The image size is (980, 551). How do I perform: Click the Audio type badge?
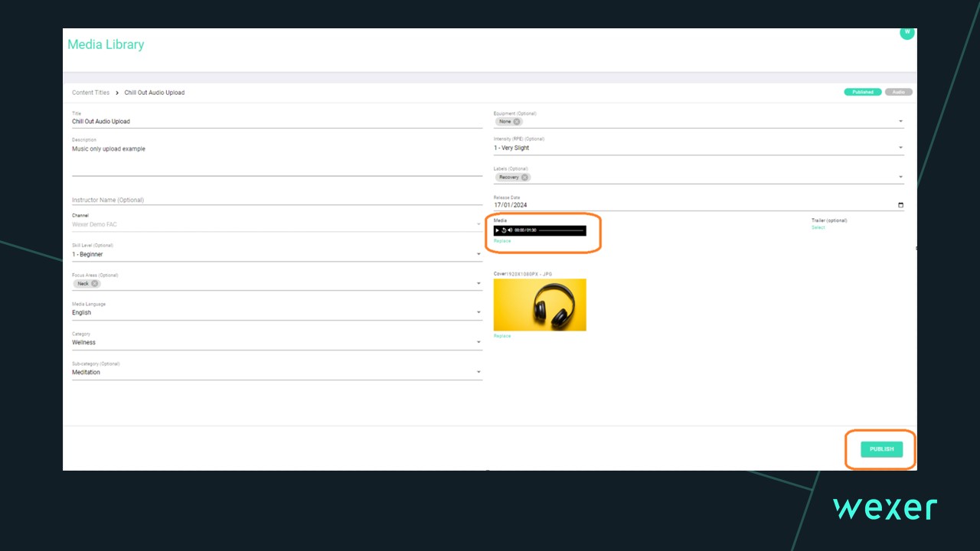click(x=898, y=92)
